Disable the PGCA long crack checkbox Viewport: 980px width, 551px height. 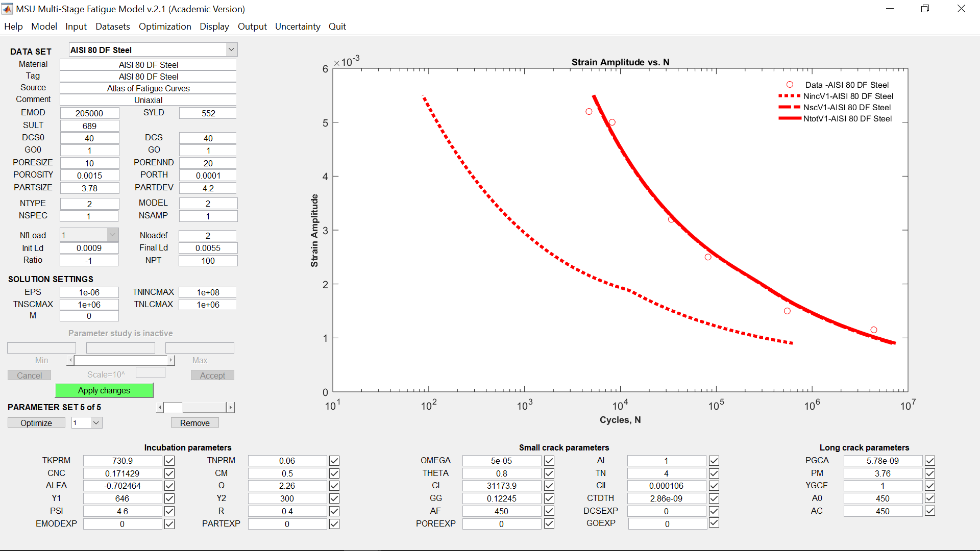[x=929, y=461]
